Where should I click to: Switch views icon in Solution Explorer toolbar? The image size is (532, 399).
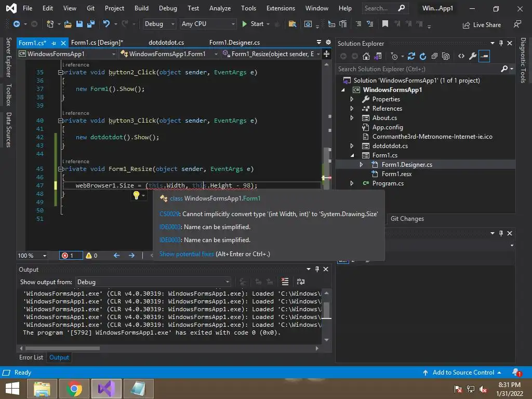(x=378, y=56)
